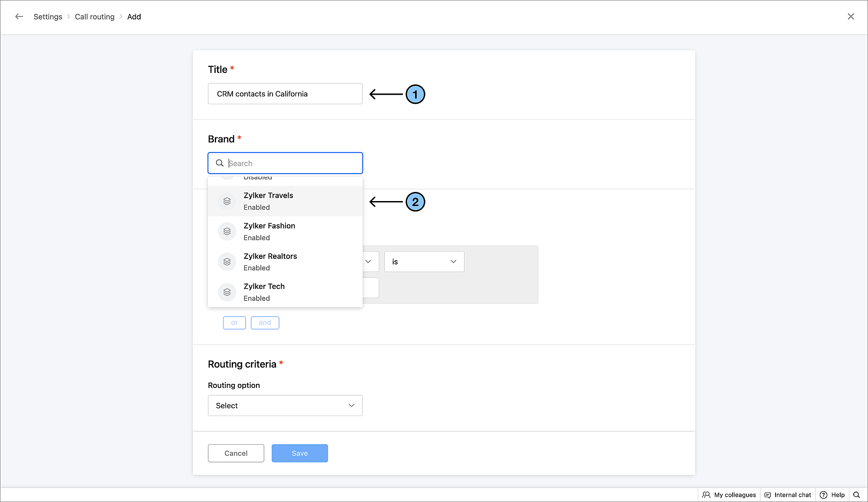Click the Zylker Fashion brand layers icon
The image size is (868, 502).
227,231
